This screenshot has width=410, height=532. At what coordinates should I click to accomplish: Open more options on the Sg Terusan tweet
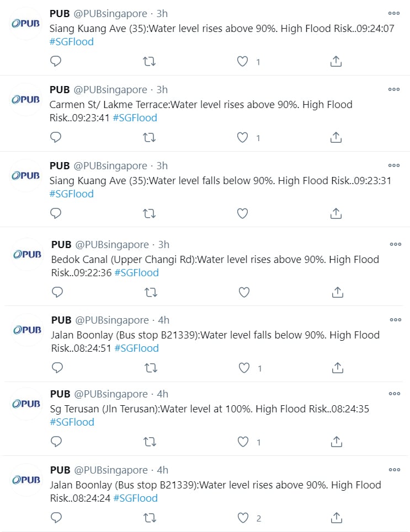393,394
